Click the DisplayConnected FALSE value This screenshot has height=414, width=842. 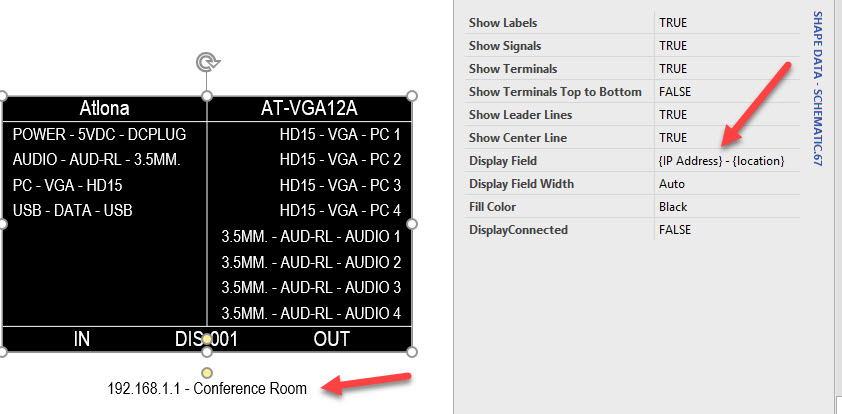coord(675,230)
